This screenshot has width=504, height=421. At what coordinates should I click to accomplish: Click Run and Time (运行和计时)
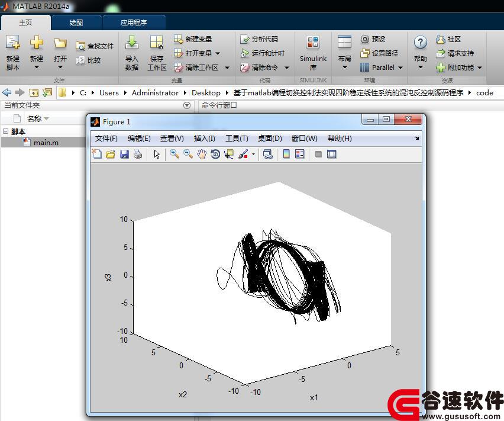(x=262, y=53)
